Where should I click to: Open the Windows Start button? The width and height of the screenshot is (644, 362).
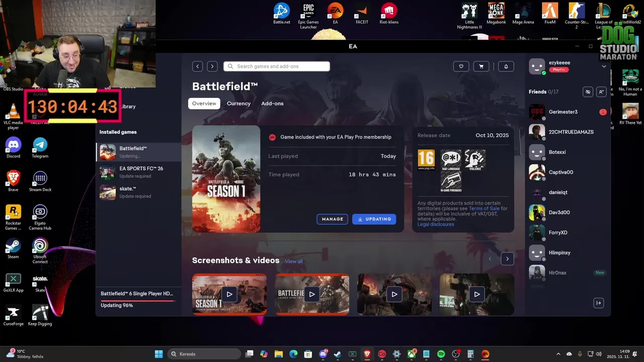[x=158, y=354]
